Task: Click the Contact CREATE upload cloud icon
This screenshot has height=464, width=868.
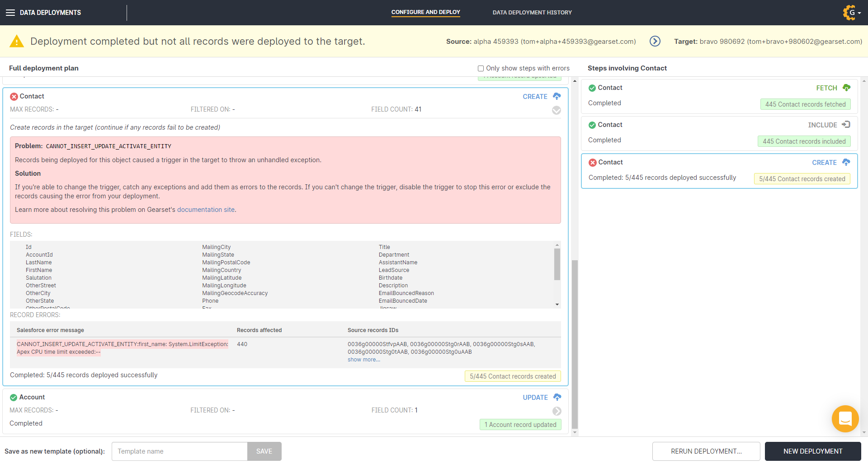Action: 557,96
